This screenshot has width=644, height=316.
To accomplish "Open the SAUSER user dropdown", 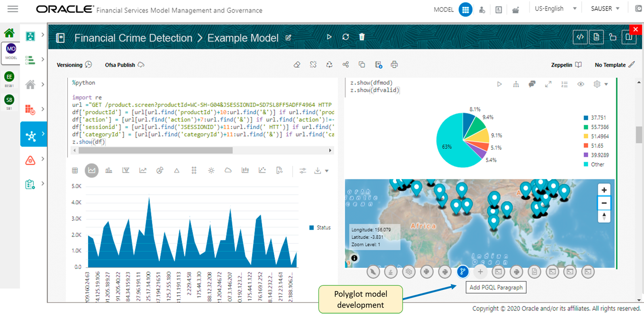I will (x=605, y=8).
